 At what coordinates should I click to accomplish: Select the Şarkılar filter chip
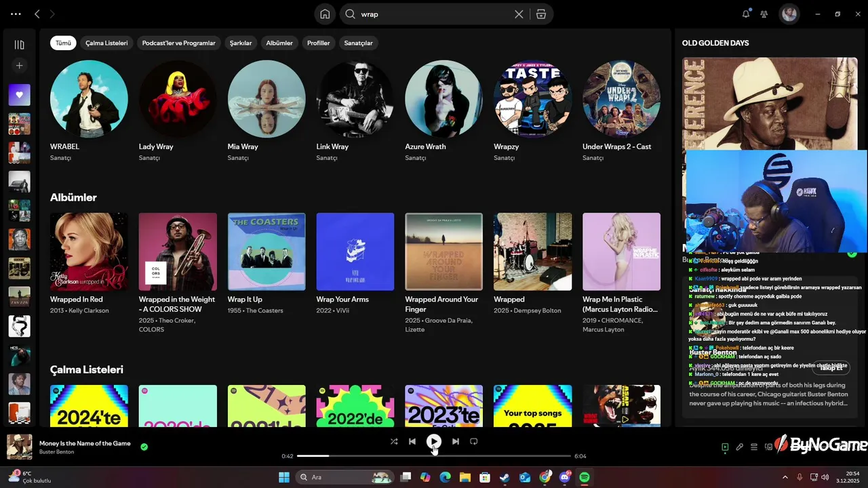[241, 43]
